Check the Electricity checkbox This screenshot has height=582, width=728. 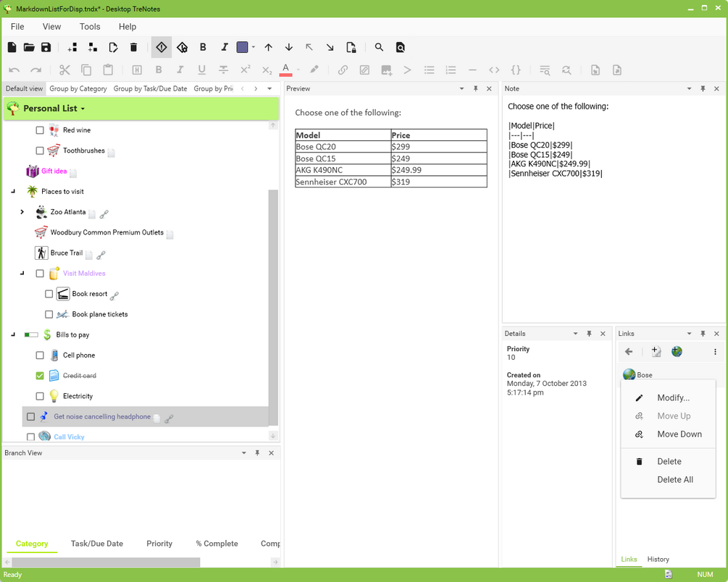coord(40,397)
